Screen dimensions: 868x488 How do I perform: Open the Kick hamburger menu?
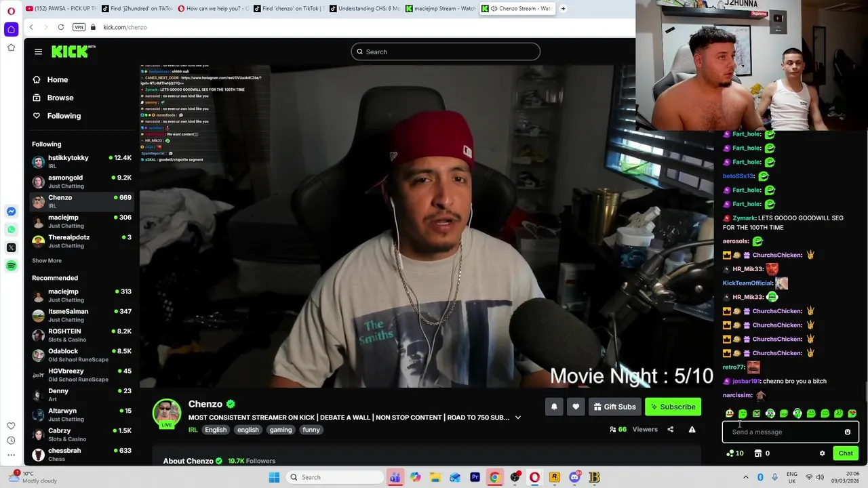point(38,52)
